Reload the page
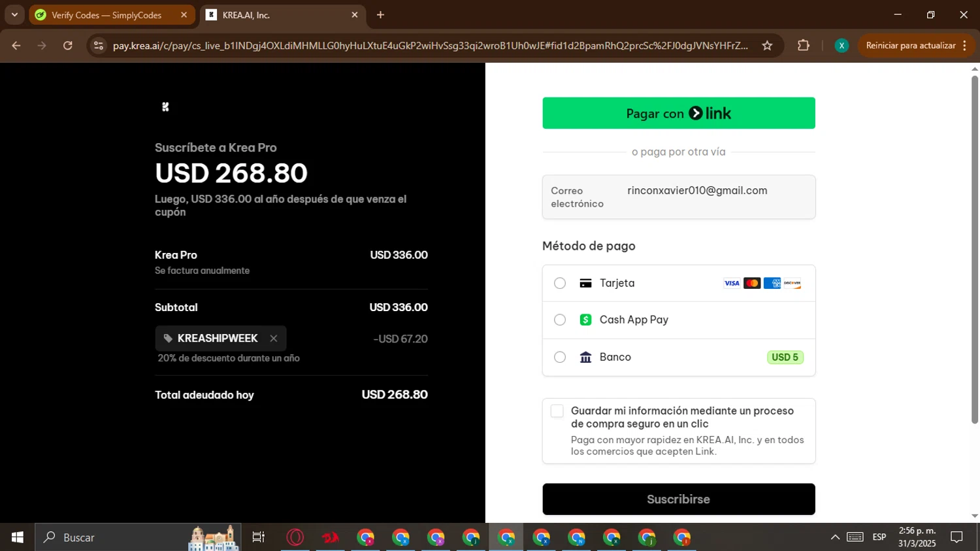The width and height of the screenshot is (980, 551). [68, 45]
